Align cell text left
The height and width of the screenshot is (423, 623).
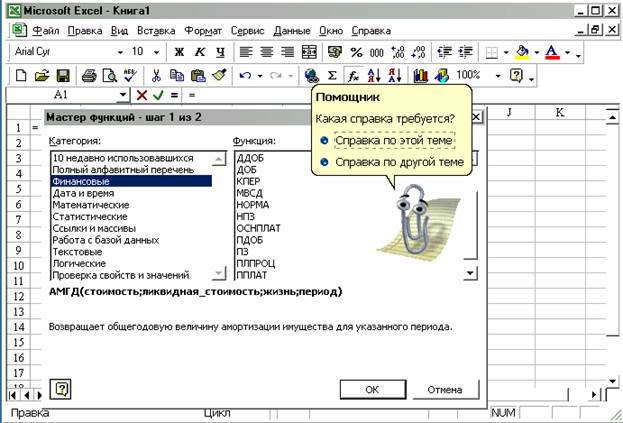coord(246,52)
